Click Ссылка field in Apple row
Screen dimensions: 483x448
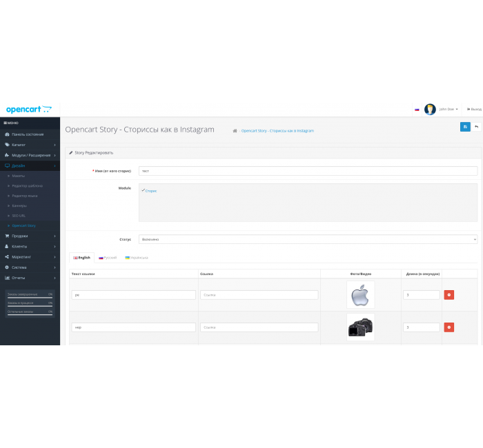(259, 295)
